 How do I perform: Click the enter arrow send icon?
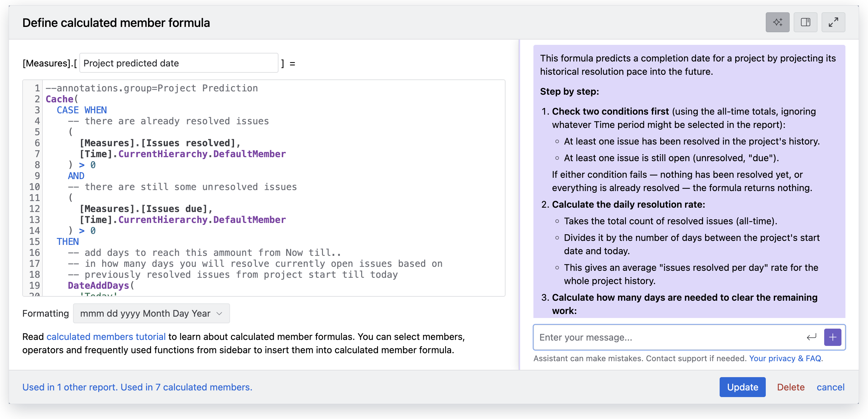pyautogui.click(x=811, y=337)
